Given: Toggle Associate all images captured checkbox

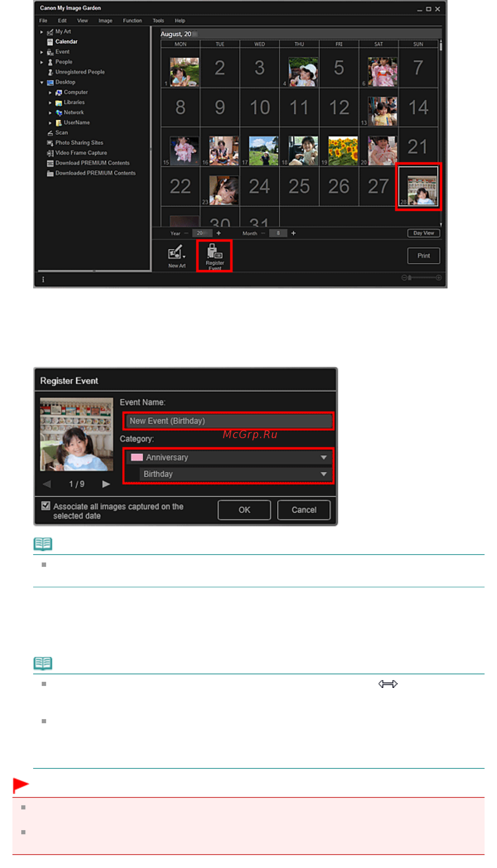Looking at the screenshot, I should pos(45,506).
